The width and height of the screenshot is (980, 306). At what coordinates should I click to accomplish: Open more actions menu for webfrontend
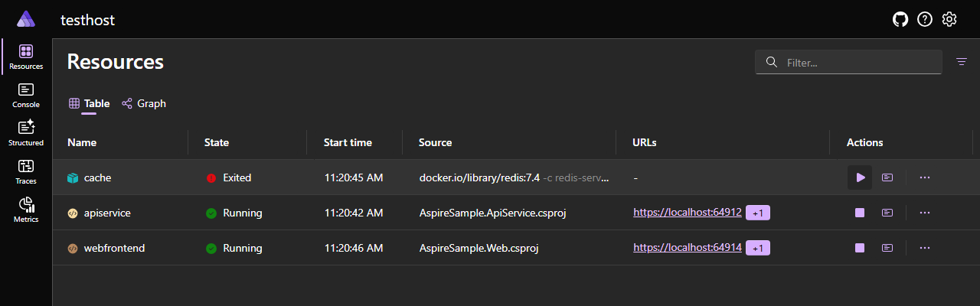coord(925,248)
